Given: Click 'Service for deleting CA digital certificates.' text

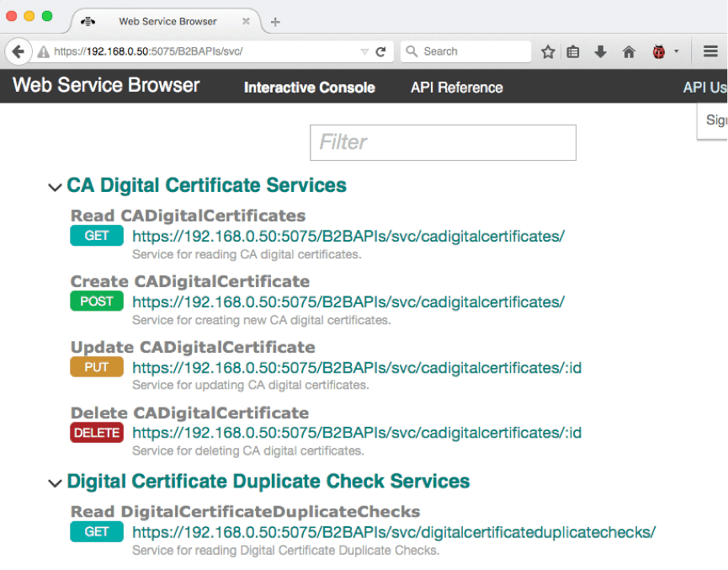Looking at the screenshot, I should pyautogui.click(x=248, y=450).
